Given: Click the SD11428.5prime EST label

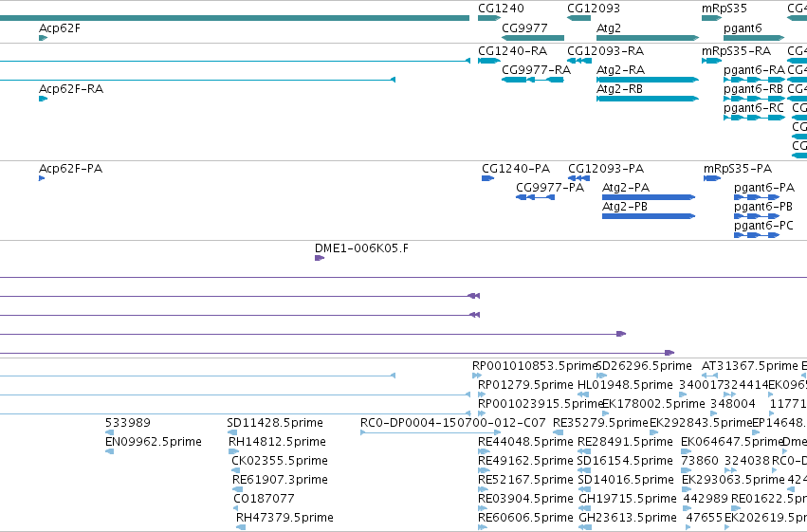Looking at the screenshot, I should point(275,422).
